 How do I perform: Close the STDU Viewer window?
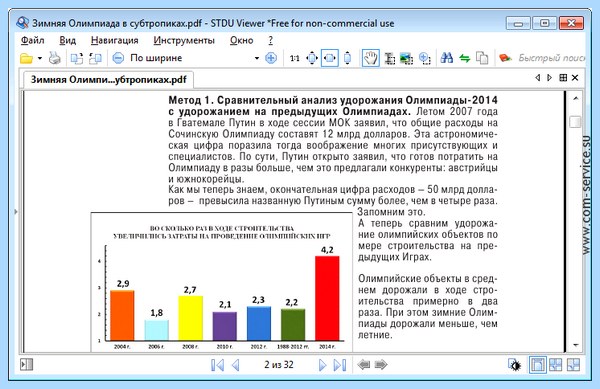(x=571, y=23)
